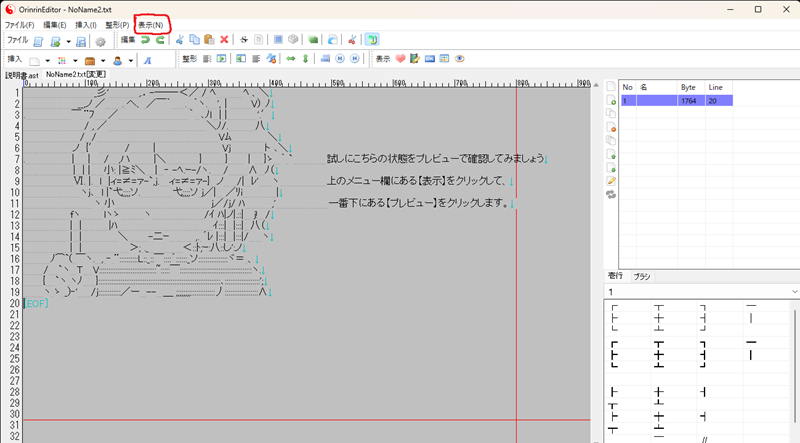Click the undo arrow in the edit toolbar

pos(145,40)
